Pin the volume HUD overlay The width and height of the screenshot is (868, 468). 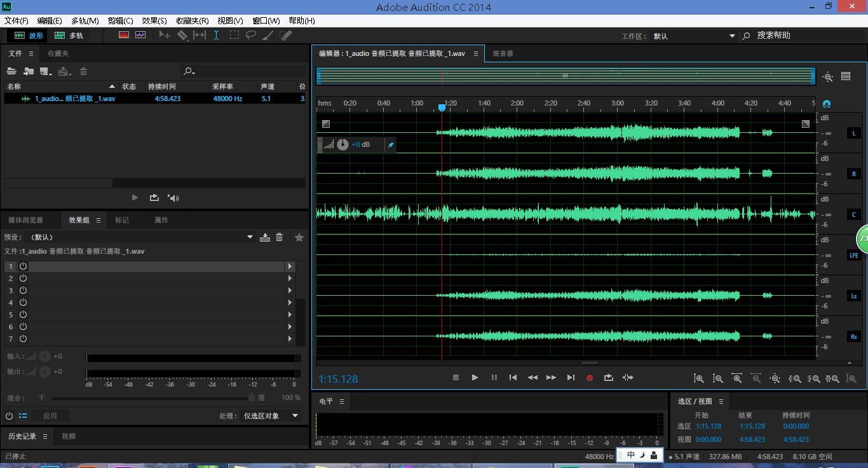coord(391,145)
